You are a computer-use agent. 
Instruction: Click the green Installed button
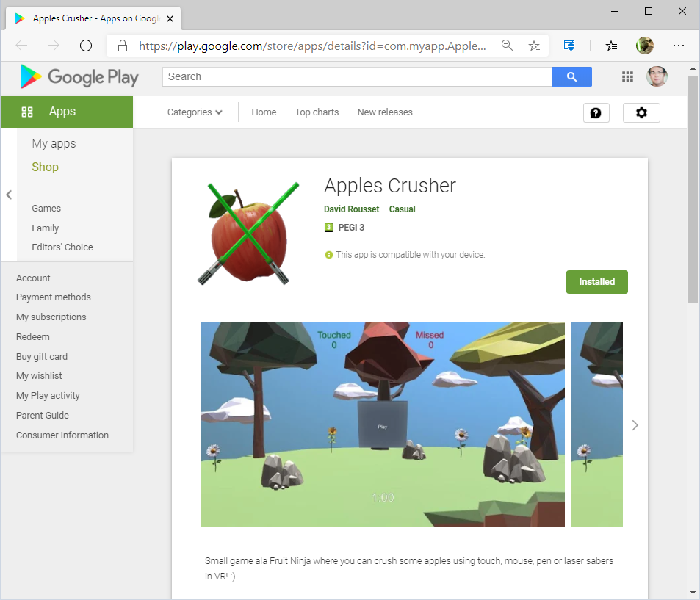pos(597,282)
